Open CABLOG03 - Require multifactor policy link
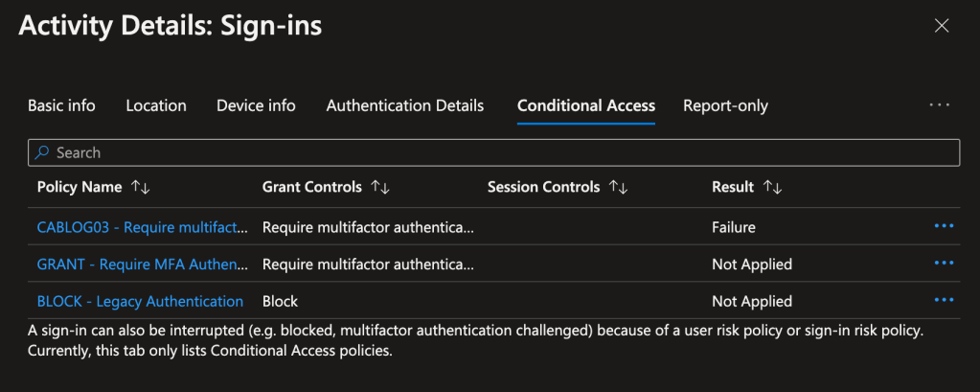 click(x=143, y=227)
